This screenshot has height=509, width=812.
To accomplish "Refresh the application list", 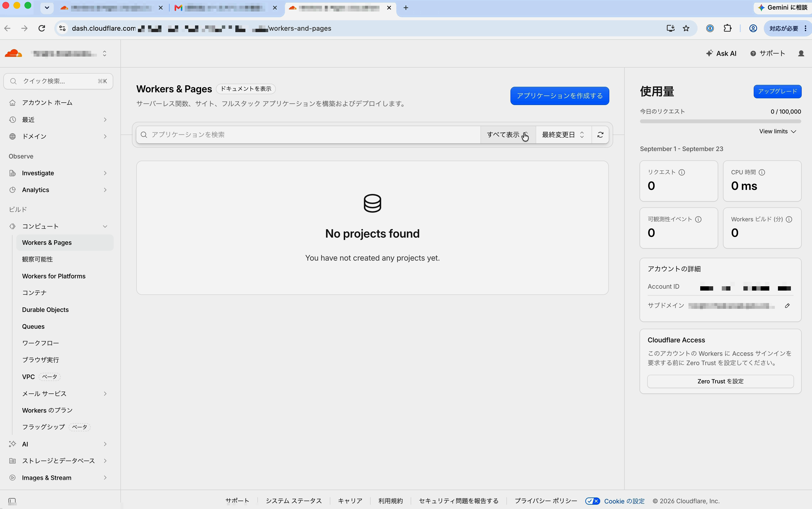I will pyautogui.click(x=600, y=135).
